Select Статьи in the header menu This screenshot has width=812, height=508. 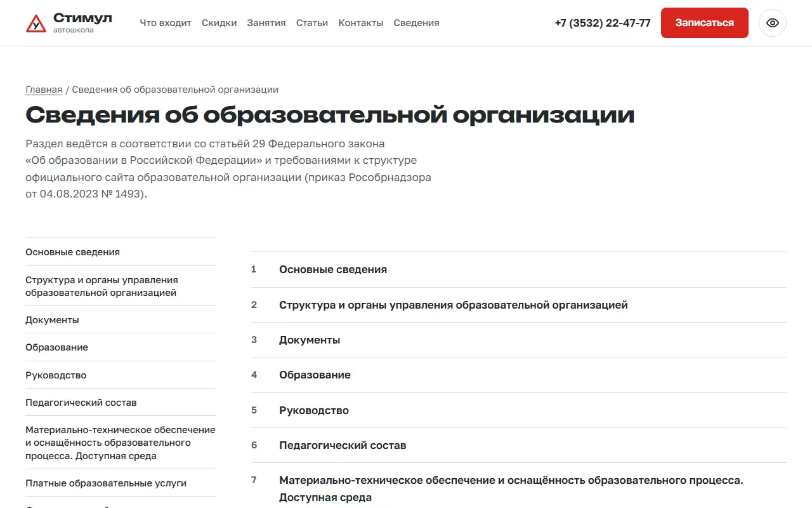point(312,23)
